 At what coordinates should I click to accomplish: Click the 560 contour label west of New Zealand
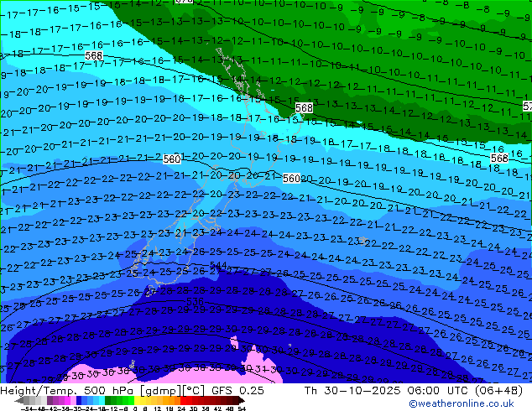(172, 159)
